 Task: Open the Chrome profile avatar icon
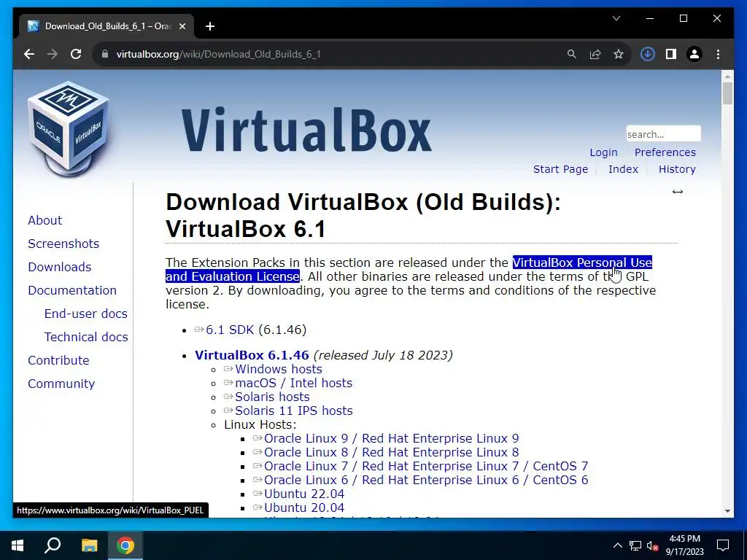694,54
